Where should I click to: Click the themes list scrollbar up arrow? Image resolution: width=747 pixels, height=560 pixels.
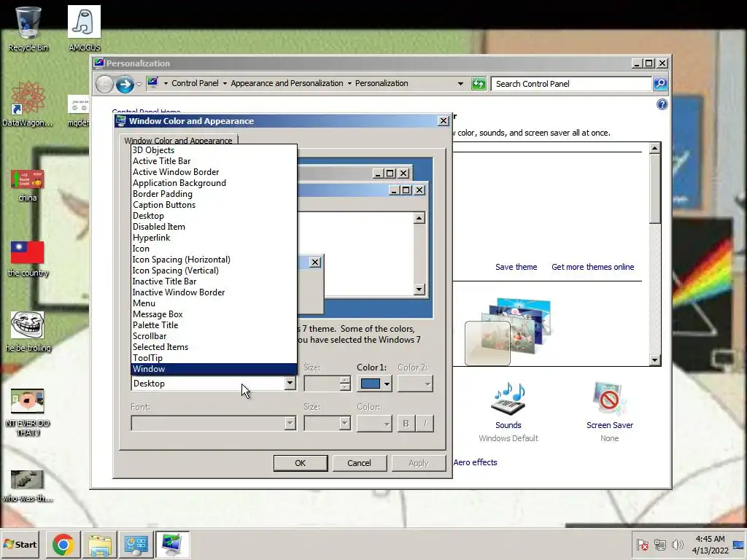pyautogui.click(x=654, y=148)
